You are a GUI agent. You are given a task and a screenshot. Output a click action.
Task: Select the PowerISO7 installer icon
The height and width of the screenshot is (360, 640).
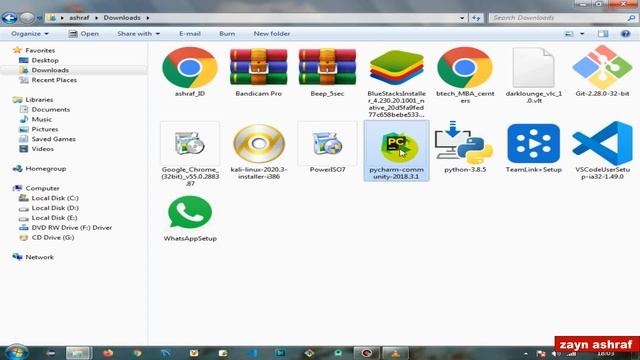click(327, 143)
